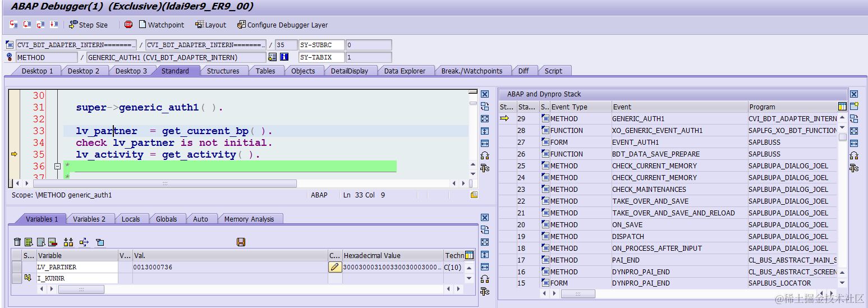This screenshot has width=868, height=308.
Task: Collapse the comment block at line 36
Action: click(x=57, y=167)
